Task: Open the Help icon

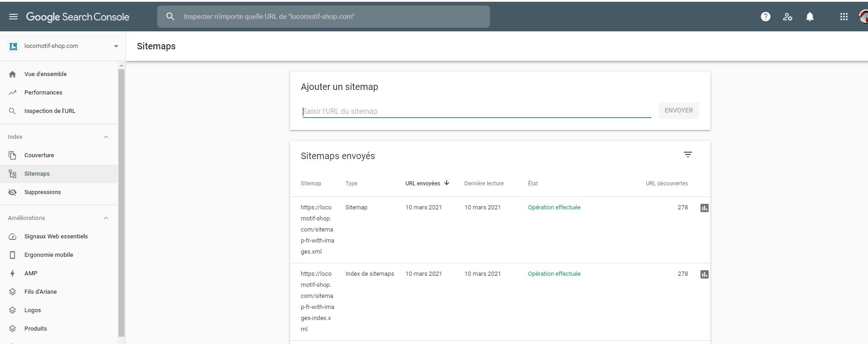Action: [x=765, y=17]
